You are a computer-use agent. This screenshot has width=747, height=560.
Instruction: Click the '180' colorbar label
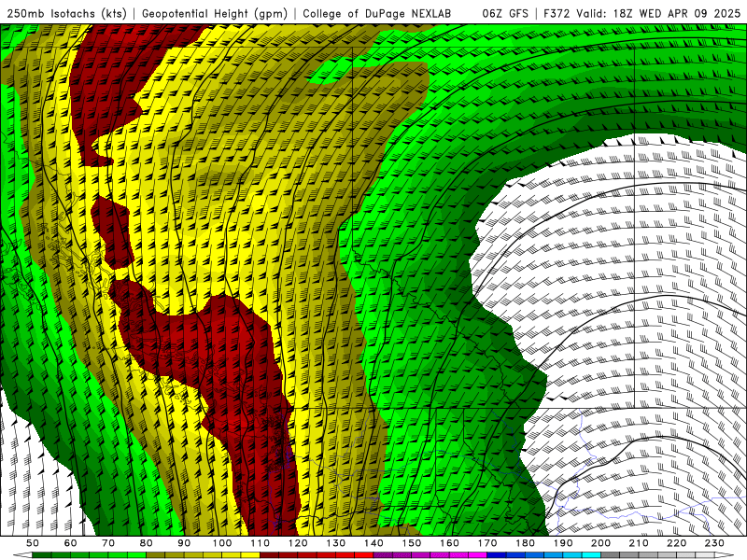[525, 543]
